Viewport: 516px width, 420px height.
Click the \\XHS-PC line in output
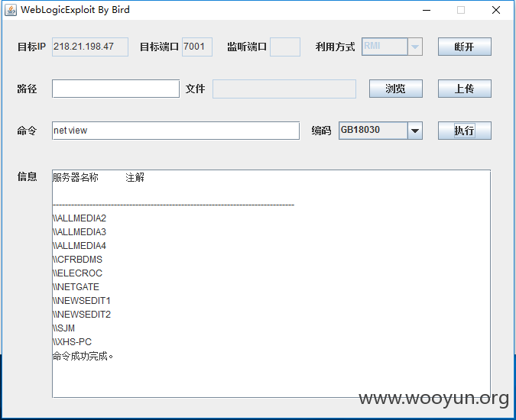tap(72, 342)
